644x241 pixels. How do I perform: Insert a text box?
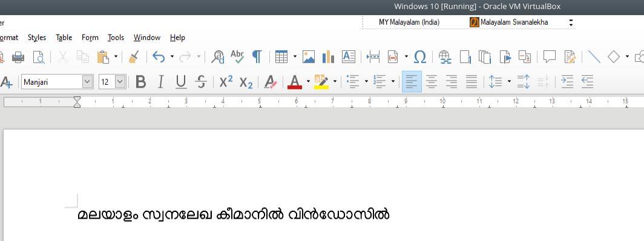pyautogui.click(x=348, y=57)
